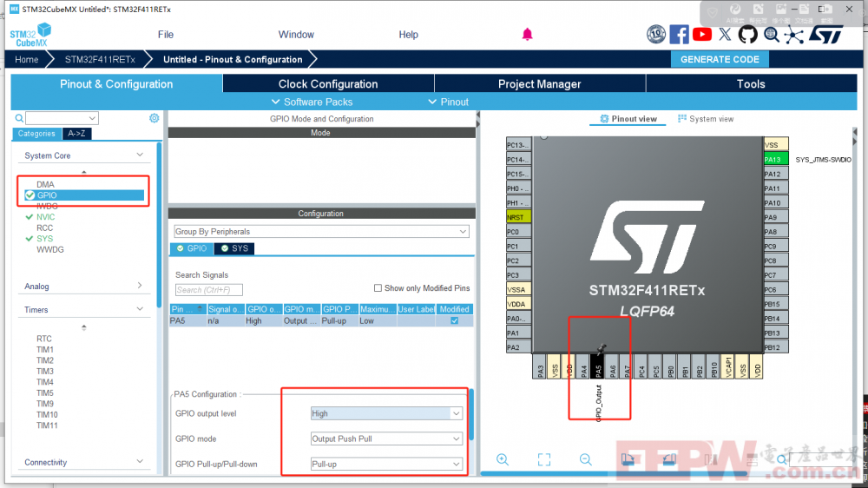This screenshot has width=868, height=488.
Task: Click the PA5 configuration vertical scrollbar
Action: coord(471,414)
